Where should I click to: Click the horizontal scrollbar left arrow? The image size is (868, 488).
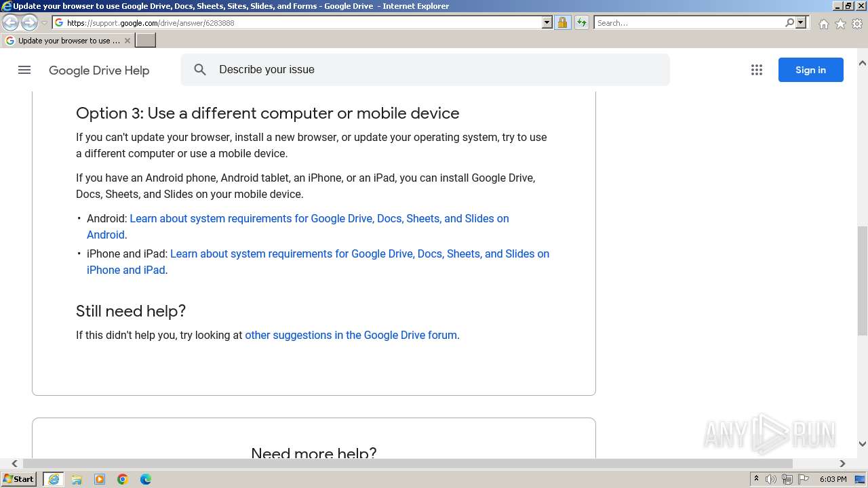[14, 464]
